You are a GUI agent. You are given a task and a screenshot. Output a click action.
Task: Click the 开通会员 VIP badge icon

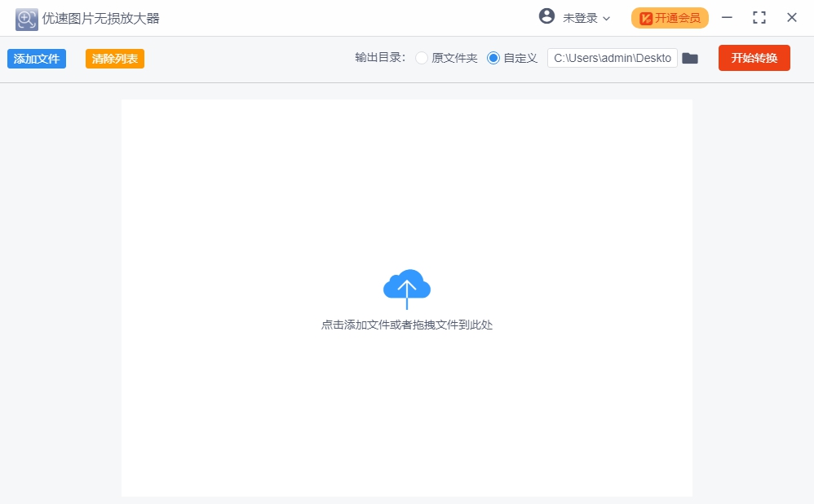click(x=647, y=17)
